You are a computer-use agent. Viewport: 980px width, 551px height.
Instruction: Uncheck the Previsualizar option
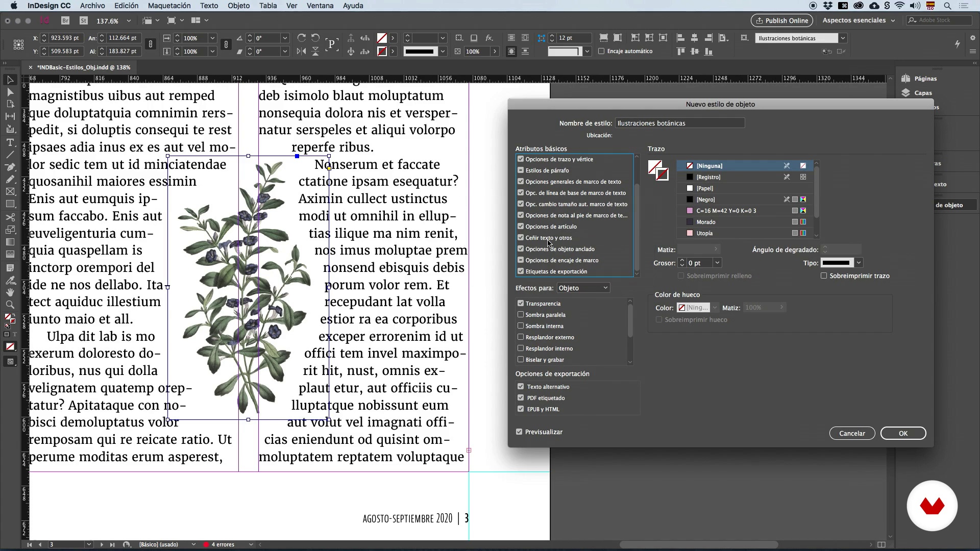tap(519, 432)
